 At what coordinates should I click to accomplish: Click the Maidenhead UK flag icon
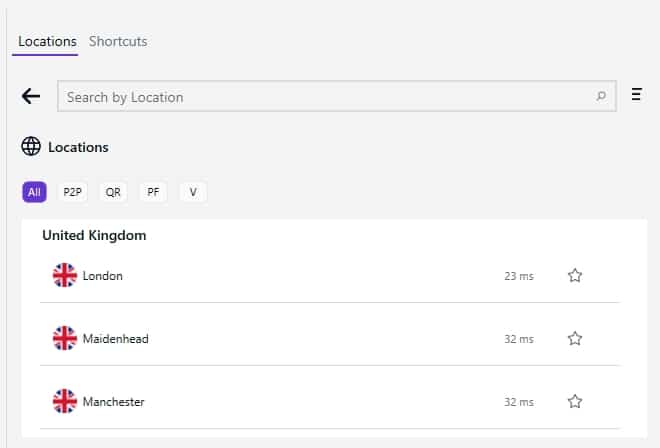pyautogui.click(x=65, y=338)
